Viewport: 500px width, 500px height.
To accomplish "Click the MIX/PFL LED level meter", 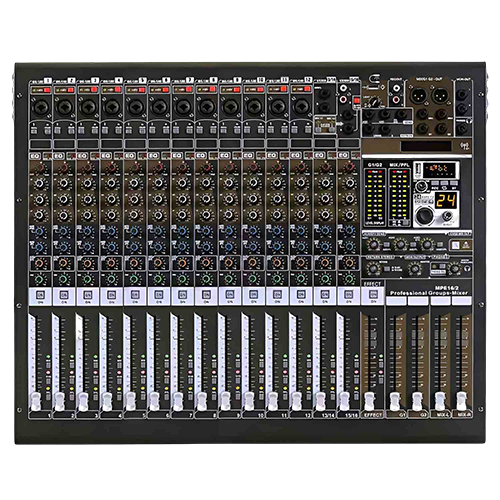I will (399, 196).
